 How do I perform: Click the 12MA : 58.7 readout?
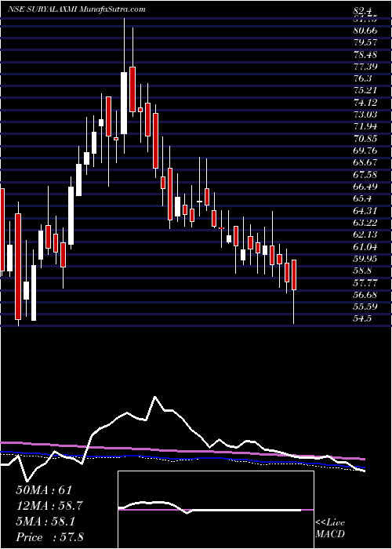coord(49,506)
